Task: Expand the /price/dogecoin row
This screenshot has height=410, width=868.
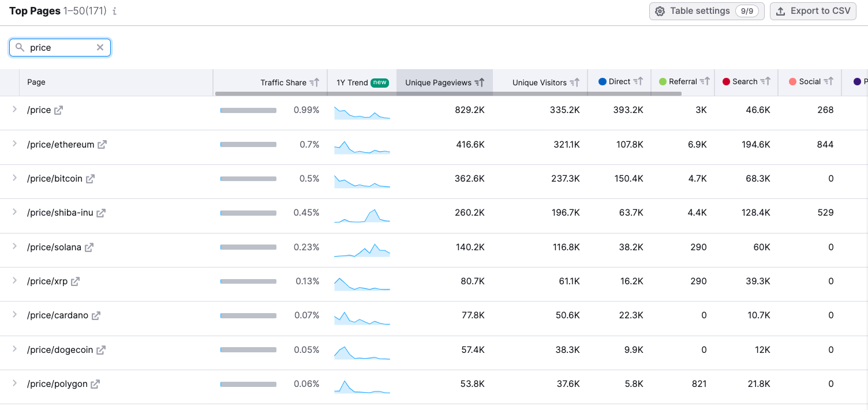Action: coord(15,349)
